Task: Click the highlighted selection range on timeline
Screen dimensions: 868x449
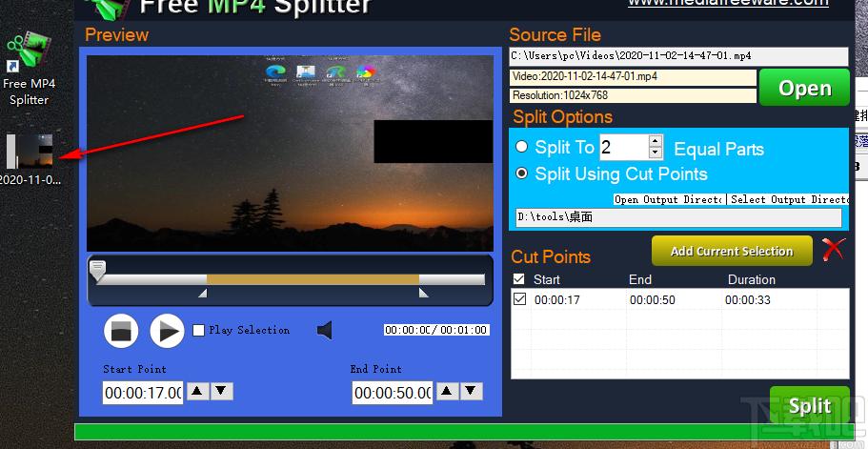Action: click(x=313, y=279)
